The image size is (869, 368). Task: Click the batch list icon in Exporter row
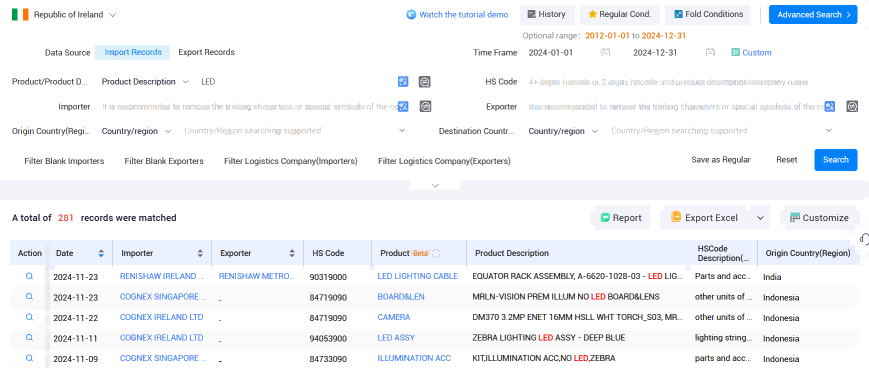852,106
